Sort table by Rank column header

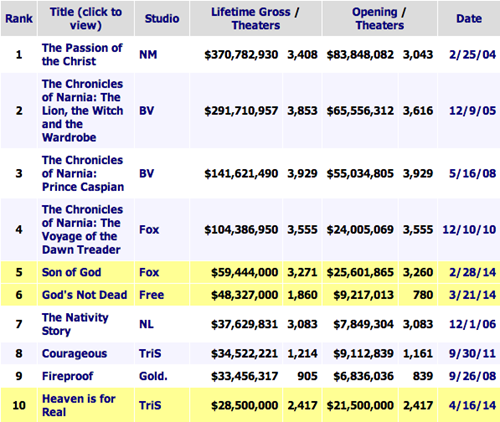point(19,18)
